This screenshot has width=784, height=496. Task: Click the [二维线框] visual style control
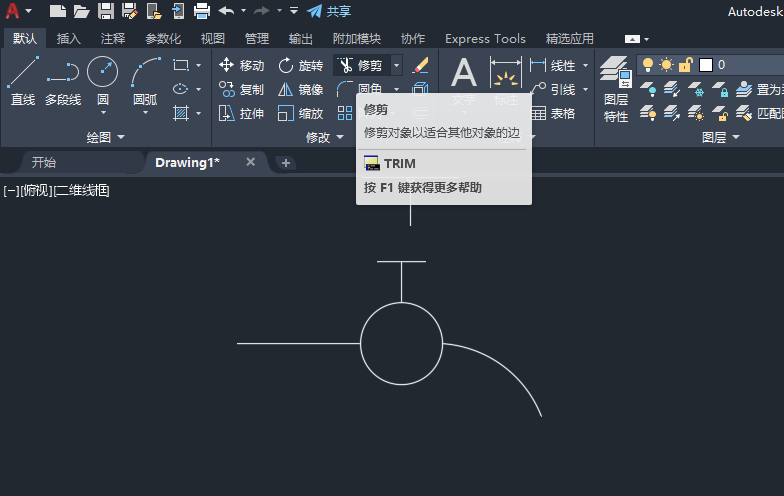pos(81,190)
